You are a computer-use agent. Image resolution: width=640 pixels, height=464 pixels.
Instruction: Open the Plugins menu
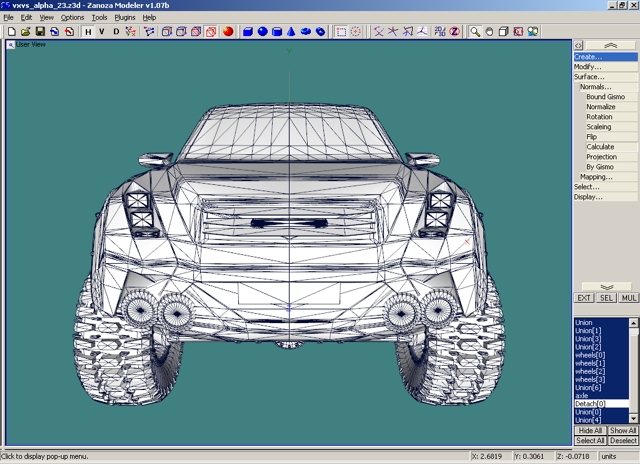point(125,17)
